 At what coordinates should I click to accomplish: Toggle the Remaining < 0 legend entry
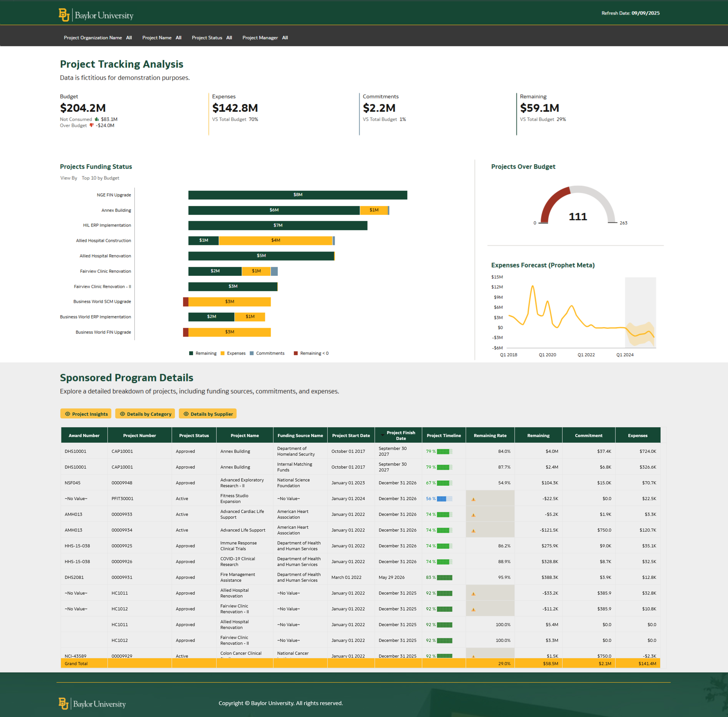pos(311,353)
